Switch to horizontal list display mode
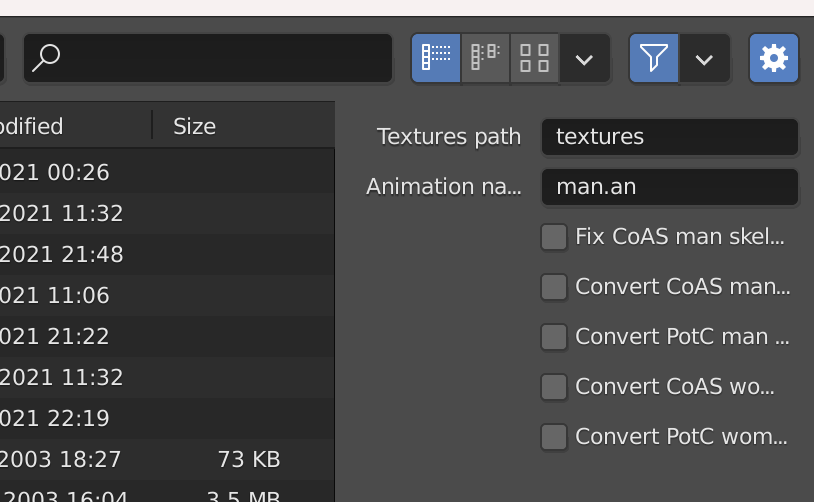The height and width of the screenshot is (502, 814). [x=485, y=59]
